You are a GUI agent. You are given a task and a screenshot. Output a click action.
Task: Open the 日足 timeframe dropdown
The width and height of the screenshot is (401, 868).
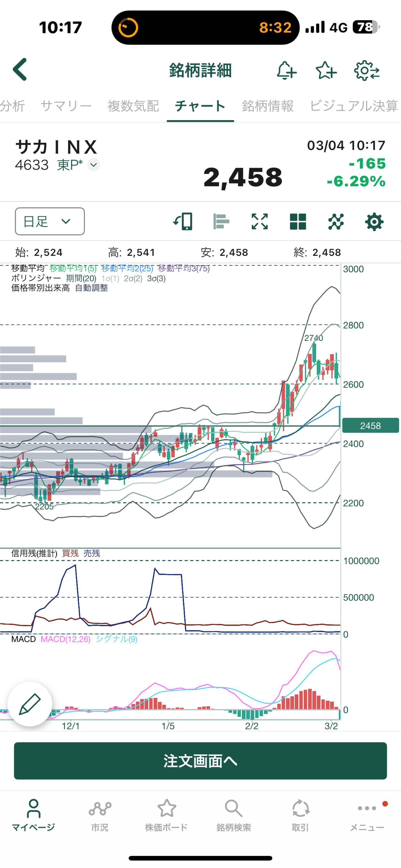49,221
